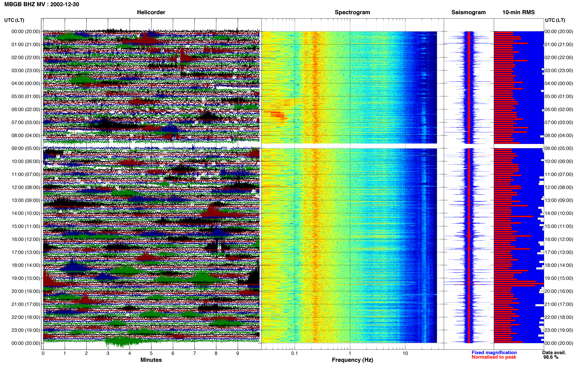Select '09:00 (05:00)' label on Helicorder axis
The image size is (588, 368).
coord(26,148)
